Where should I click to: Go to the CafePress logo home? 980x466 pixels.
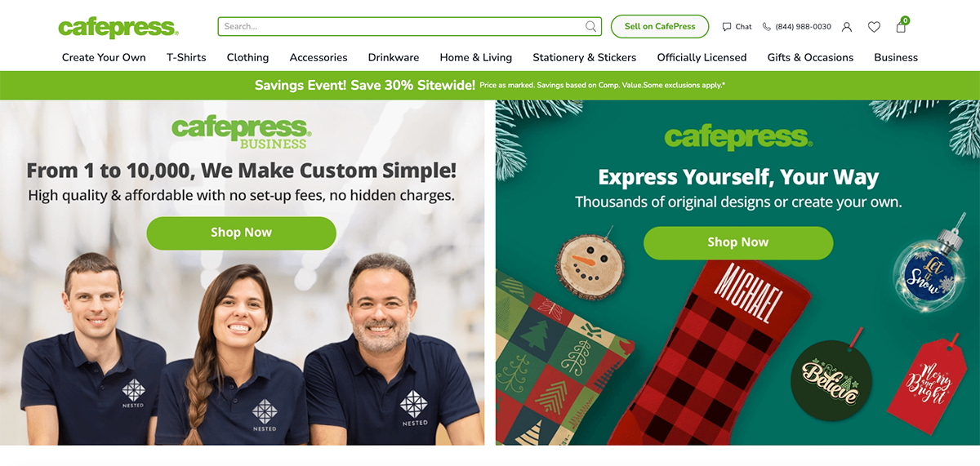118,27
